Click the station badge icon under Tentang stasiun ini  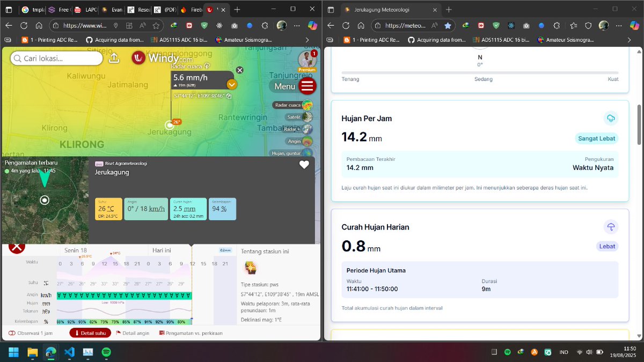coord(250,268)
